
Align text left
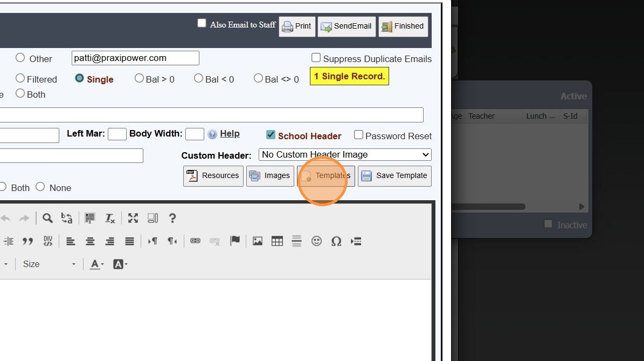tap(71, 241)
